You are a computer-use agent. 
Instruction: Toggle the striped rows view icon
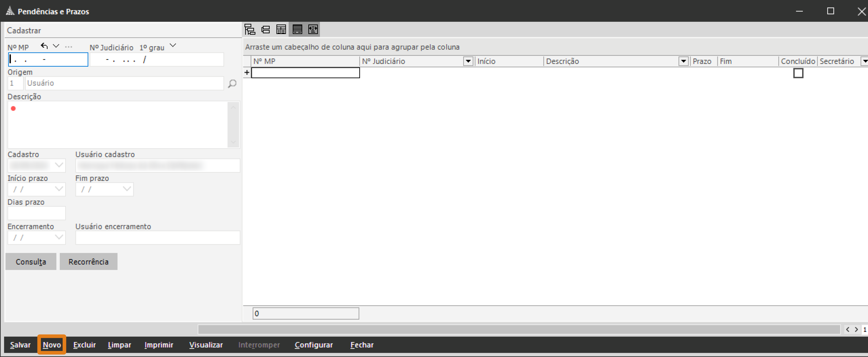point(297,30)
